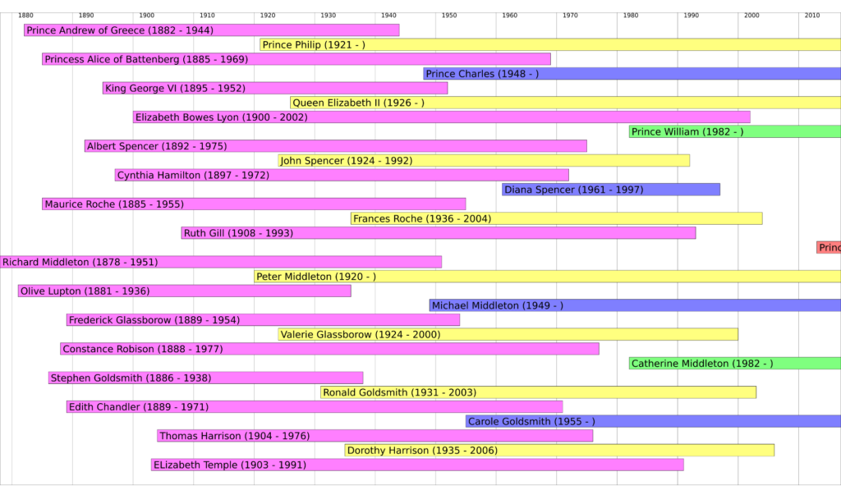Viewport: 841px width, 504px height.
Task: Click the 1990 year label
Action: pyautogui.click(x=692, y=16)
